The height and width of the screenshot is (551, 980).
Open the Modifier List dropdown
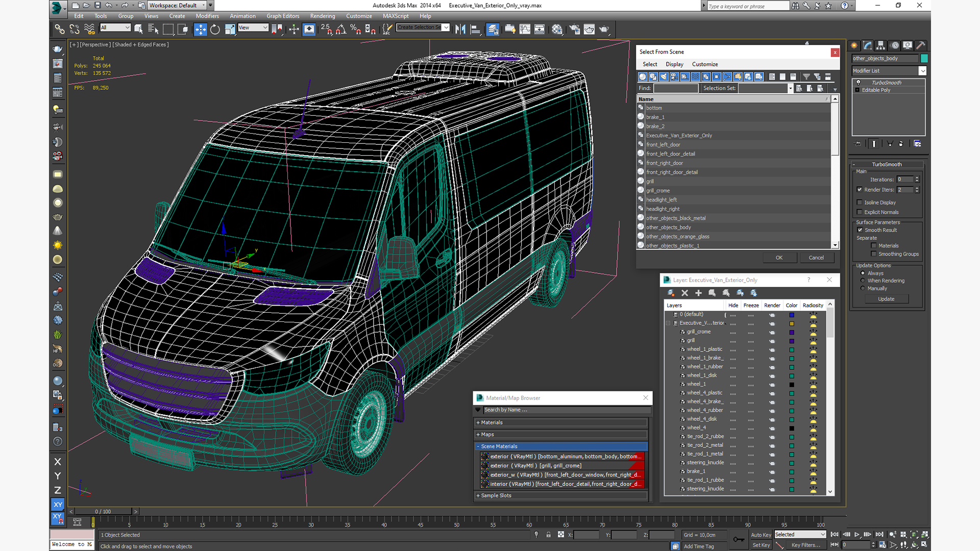(x=922, y=71)
